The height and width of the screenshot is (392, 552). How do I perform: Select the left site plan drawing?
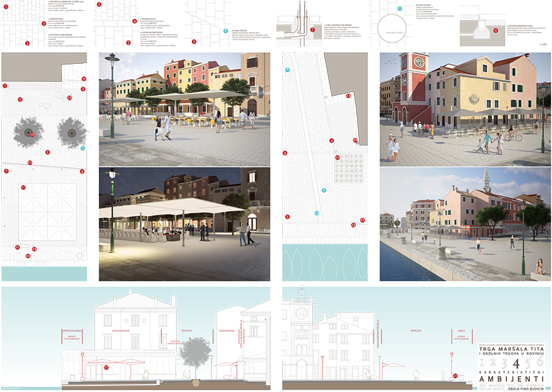click(x=44, y=167)
